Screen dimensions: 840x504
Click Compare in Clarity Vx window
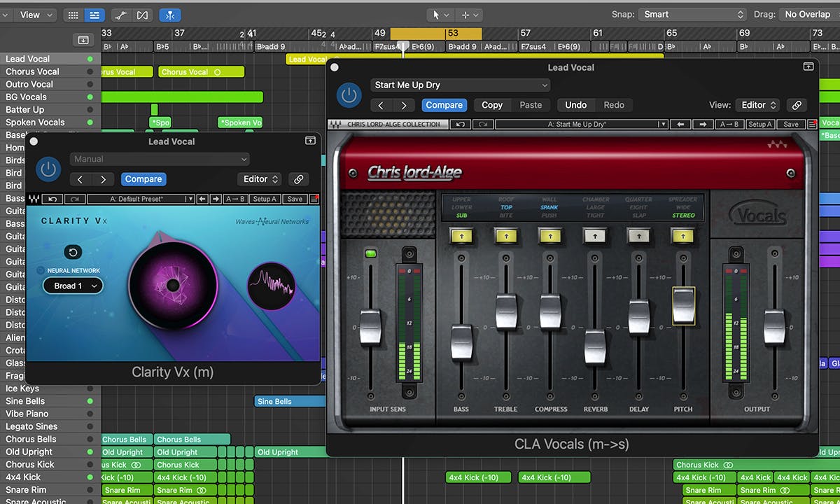[143, 179]
